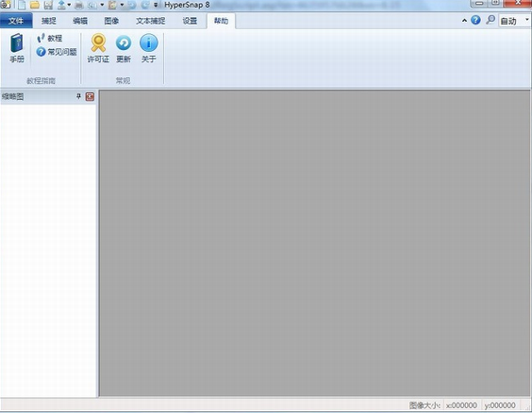The width and height of the screenshot is (532, 413).
Task: Click the capture icon after the printer icon
Action: pyautogui.click(x=92, y=5)
